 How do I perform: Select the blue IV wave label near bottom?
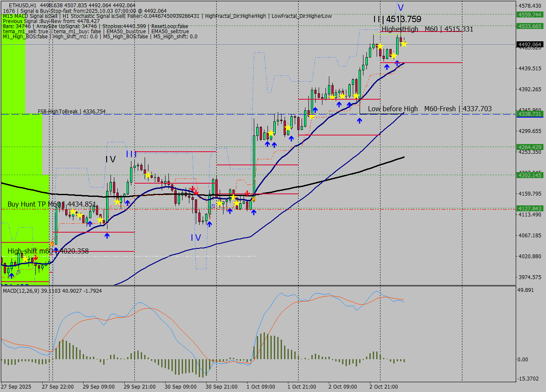pos(196,238)
